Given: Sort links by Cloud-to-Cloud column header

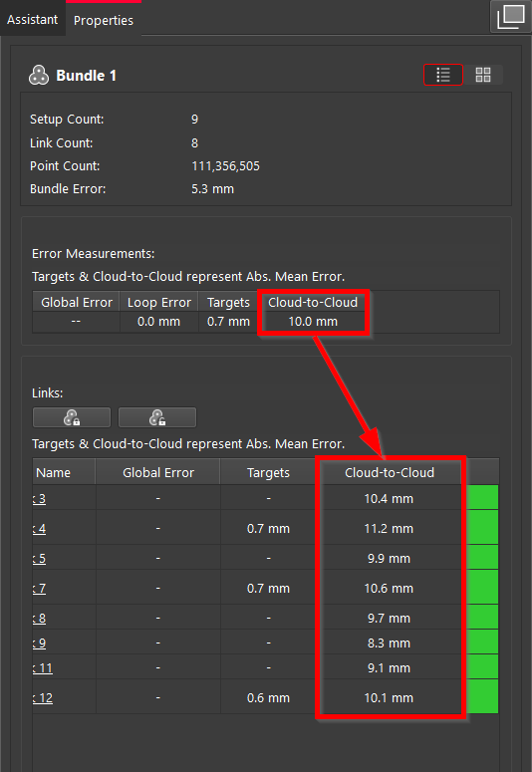Looking at the screenshot, I should [390, 472].
